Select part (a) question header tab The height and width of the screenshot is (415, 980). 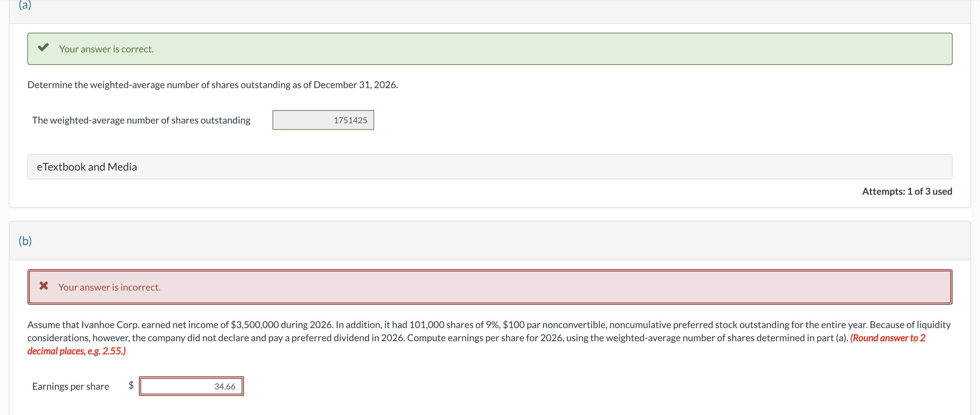[25, 6]
